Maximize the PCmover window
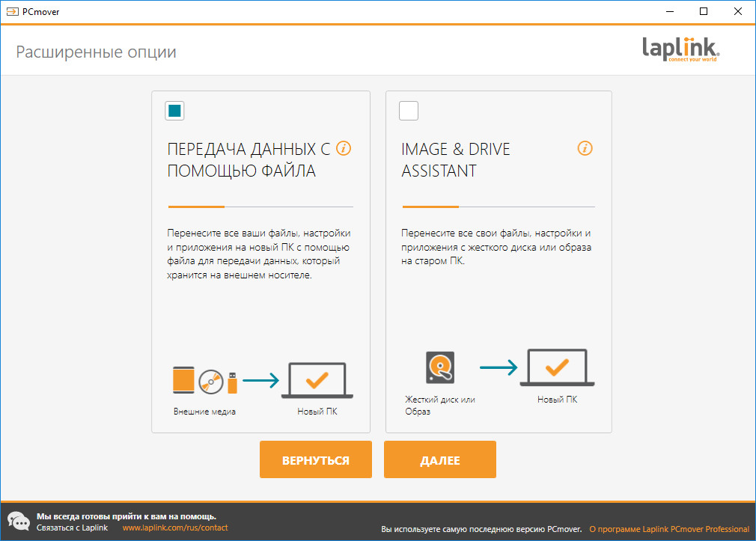Image resolution: width=756 pixels, height=541 pixels. click(704, 11)
